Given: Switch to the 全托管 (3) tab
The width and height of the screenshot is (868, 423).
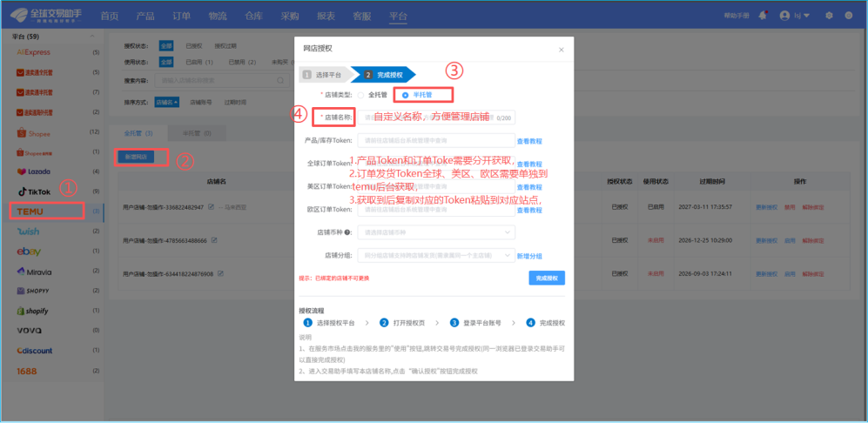Looking at the screenshot, I should [x=138, y=133].
